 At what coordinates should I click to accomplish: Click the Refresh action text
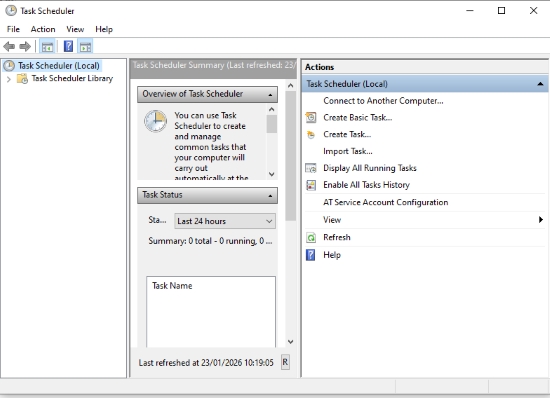(x=337, y=237)
